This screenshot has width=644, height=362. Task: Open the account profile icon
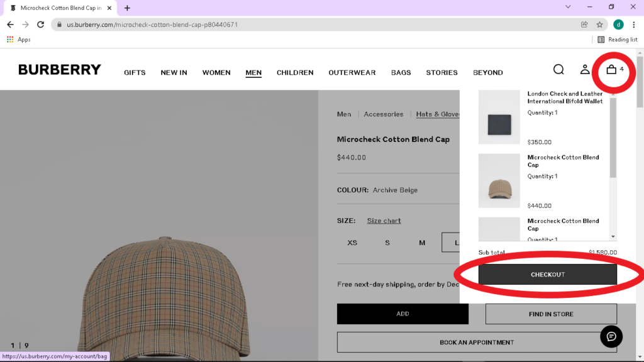pyautogui.click(x=585, y=69)
